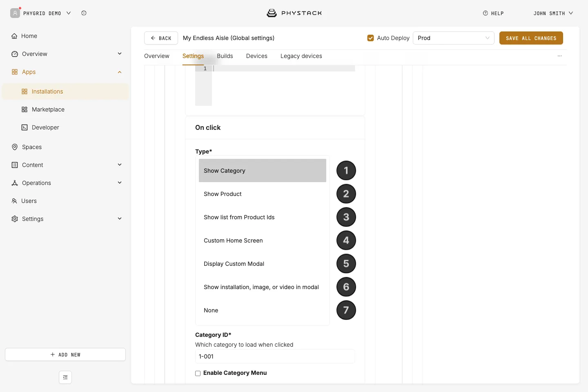Switch to the Builds tab

click(225, 56)
